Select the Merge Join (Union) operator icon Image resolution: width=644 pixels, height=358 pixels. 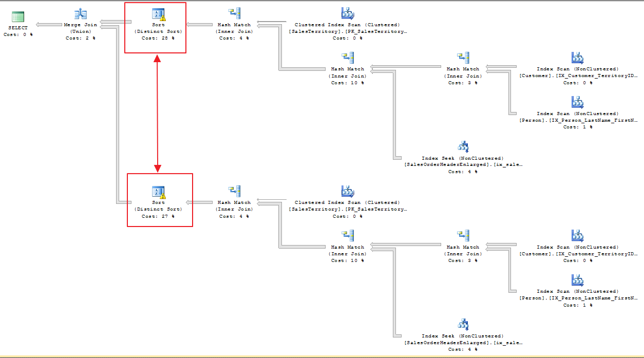pyautogui.click(x=80, y=14)
